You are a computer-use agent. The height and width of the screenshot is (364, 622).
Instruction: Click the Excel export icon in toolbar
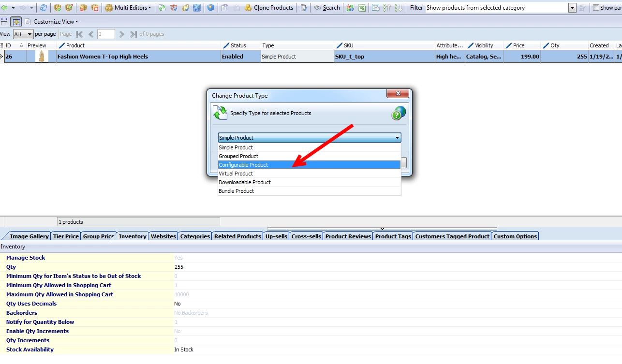(362, 8)
